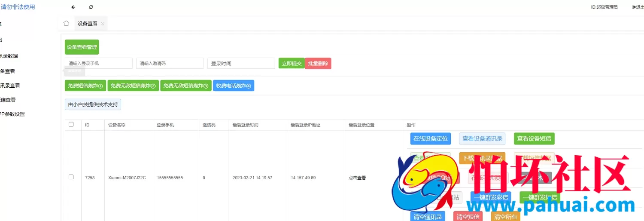Click the 查看设备短信 green button
Screen dimensions: 644x221
click(x=535, y=138)
